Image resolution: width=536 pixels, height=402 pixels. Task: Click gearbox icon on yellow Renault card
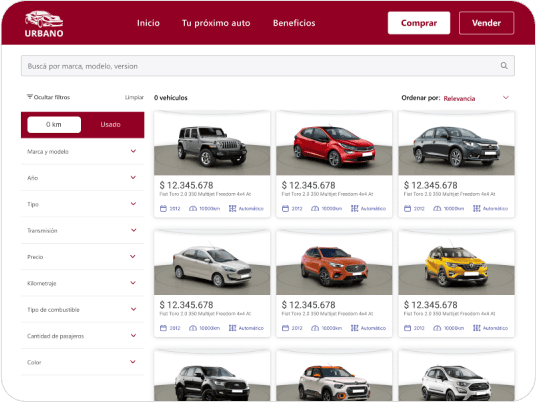477,328
